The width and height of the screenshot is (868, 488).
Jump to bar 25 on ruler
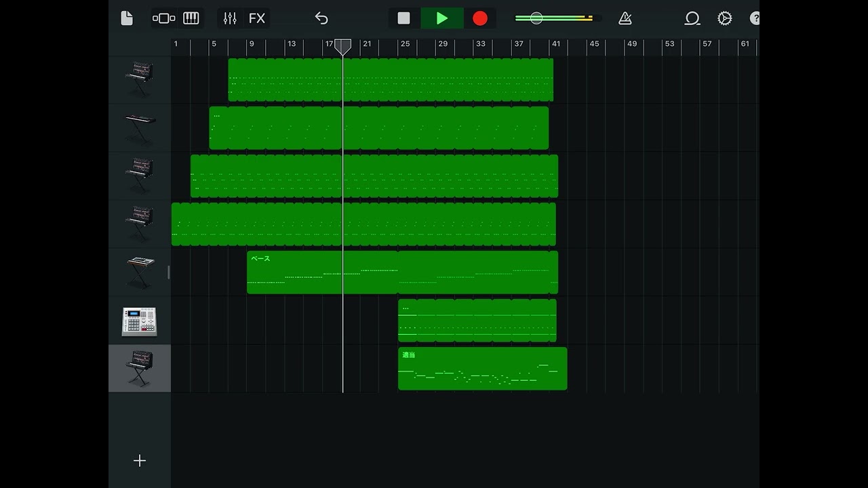(x=405, y=44)
